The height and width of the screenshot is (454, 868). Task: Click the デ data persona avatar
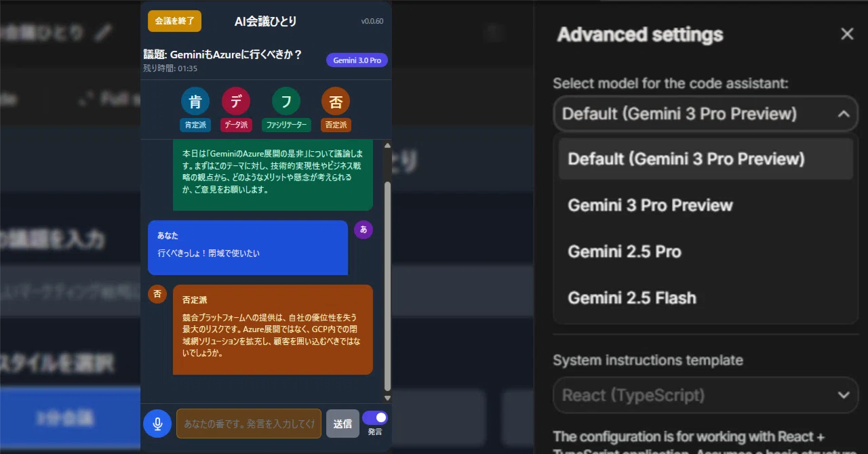click(x=236, y=102)
